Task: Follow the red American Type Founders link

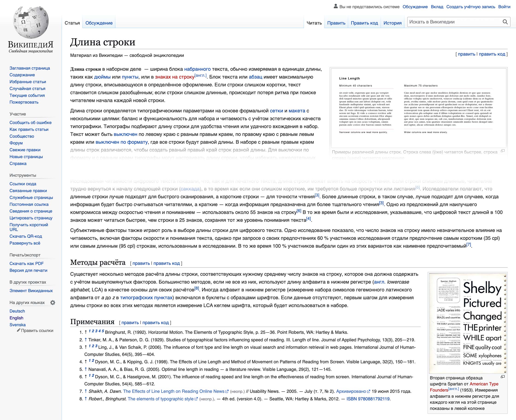Action: (x=464, y=387)
